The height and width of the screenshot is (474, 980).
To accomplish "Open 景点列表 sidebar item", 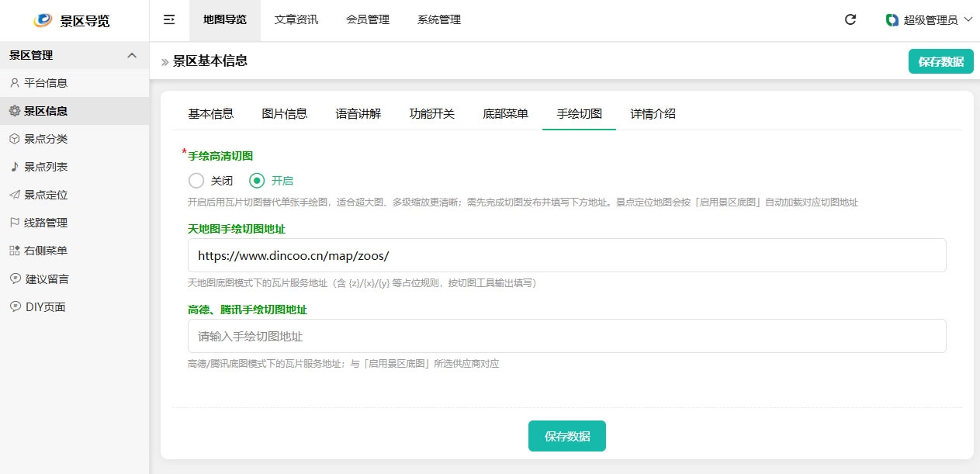I will [x=74, y=167].
